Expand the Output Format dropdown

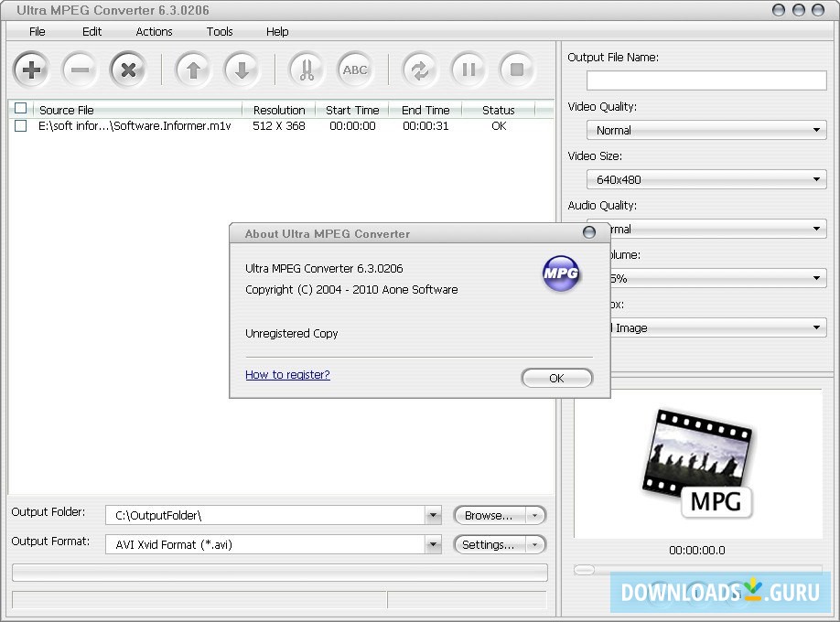coord(433,545)
